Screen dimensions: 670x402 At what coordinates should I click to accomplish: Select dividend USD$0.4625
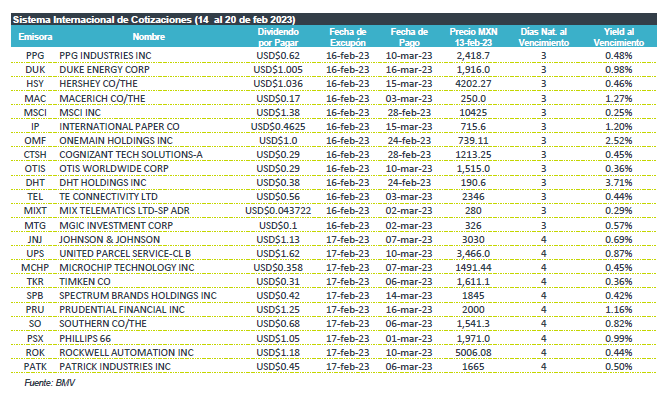click(278, 127)
